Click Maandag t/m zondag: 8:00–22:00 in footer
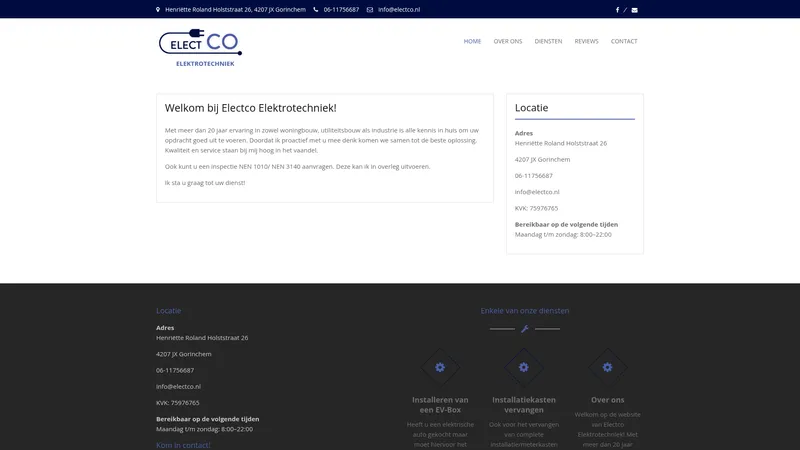 (205, 429)
